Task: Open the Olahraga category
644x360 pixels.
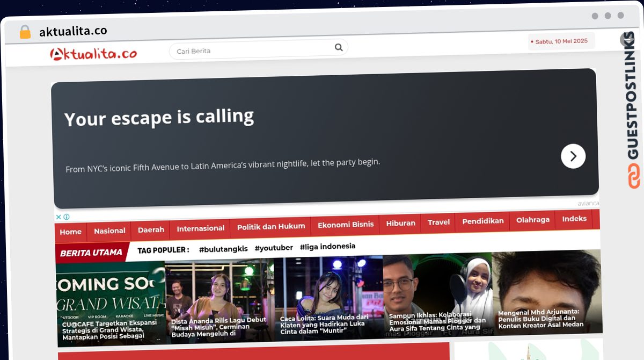Action: (x=533, y=220)
